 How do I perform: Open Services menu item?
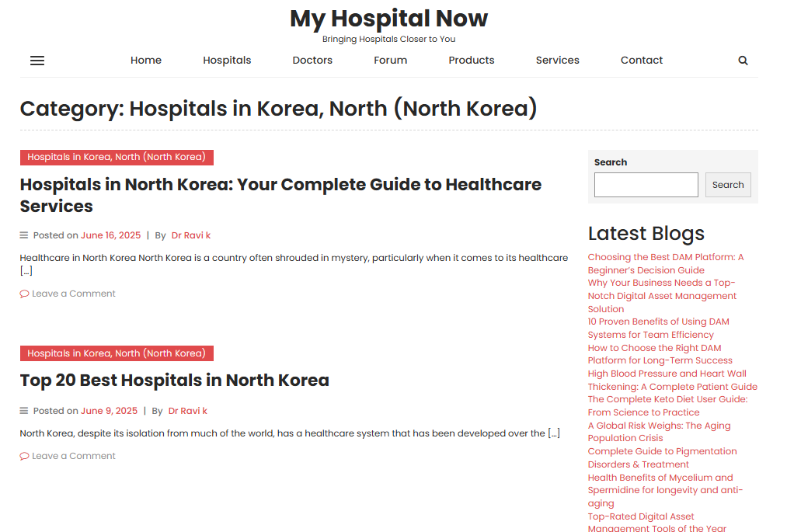tap(557, 61)
